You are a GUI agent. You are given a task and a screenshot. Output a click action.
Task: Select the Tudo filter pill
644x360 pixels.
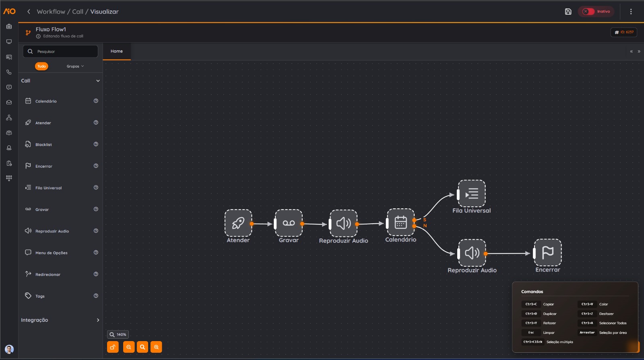[x=41, y=66]
